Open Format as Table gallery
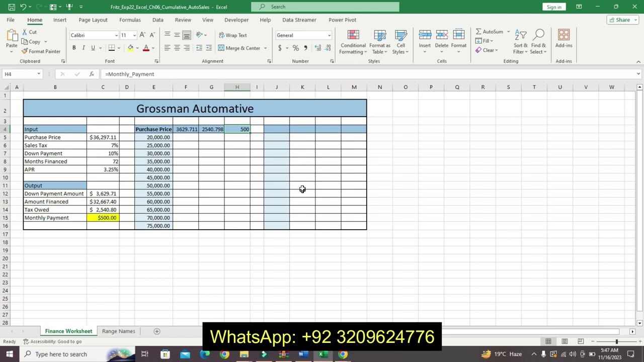The width and height of the screenshot is (644, 362). tap(380, 42)
